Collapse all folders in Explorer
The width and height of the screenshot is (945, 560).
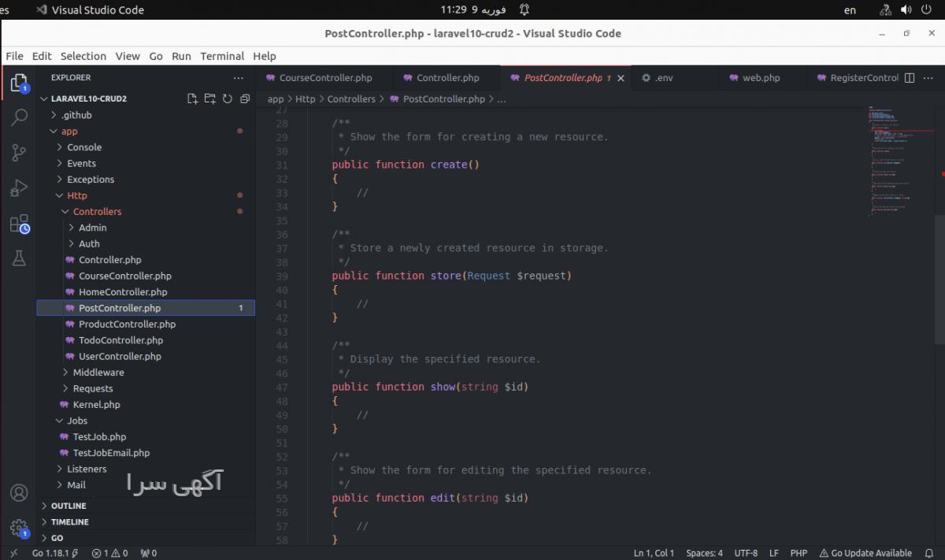pyautogui.click(x=245, y=99)
